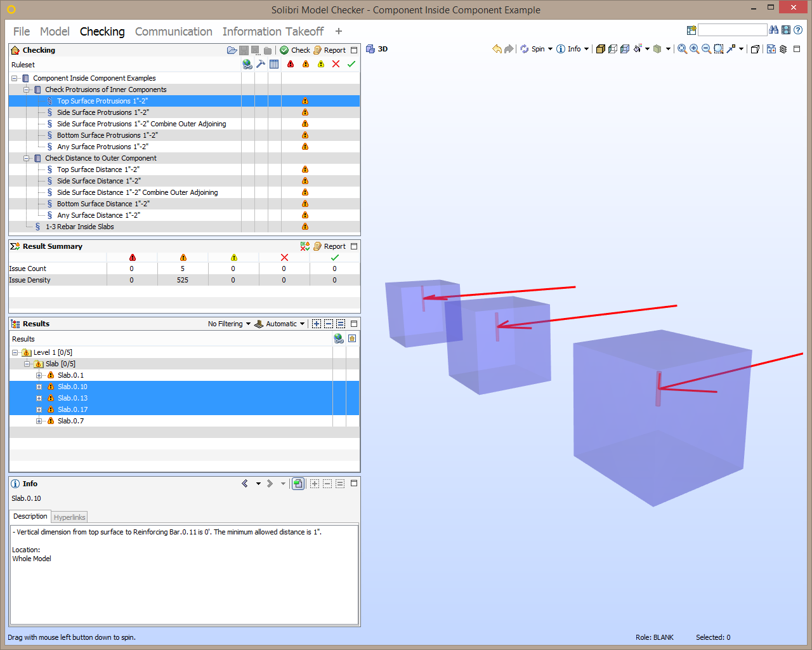The image size is (812, 650).
Task: Click the red rebar in largest cube
Action: 658,388
